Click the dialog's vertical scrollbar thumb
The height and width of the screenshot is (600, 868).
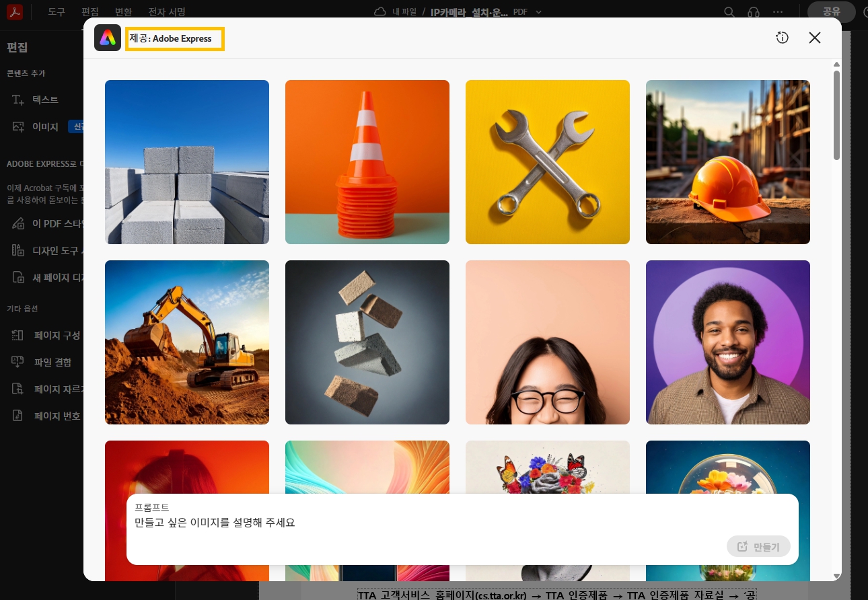pos(836,114)
